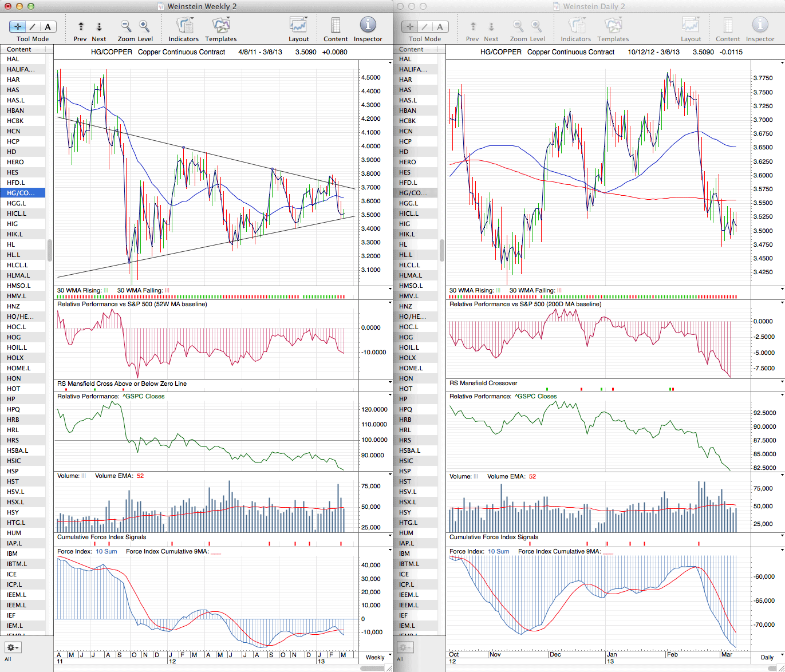
Task: Enable the text annotation tool in Weekly window
Action: point(48,26)
